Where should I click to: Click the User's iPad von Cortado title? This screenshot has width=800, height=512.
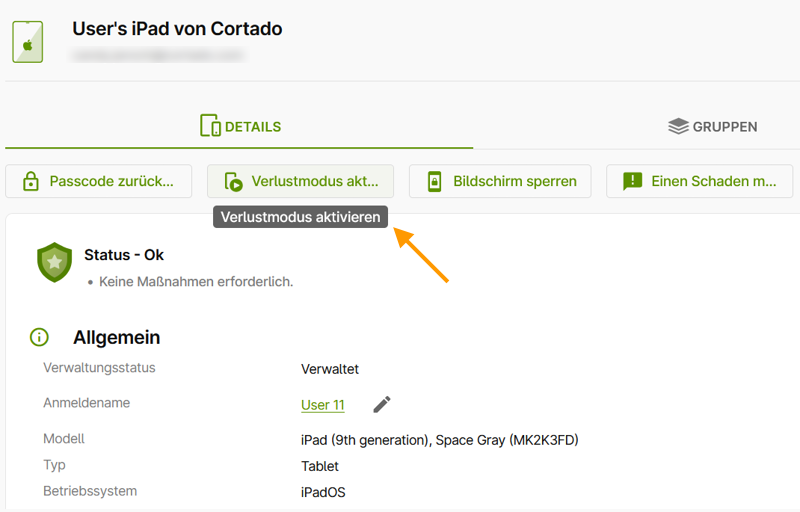[x=177, y=29]
